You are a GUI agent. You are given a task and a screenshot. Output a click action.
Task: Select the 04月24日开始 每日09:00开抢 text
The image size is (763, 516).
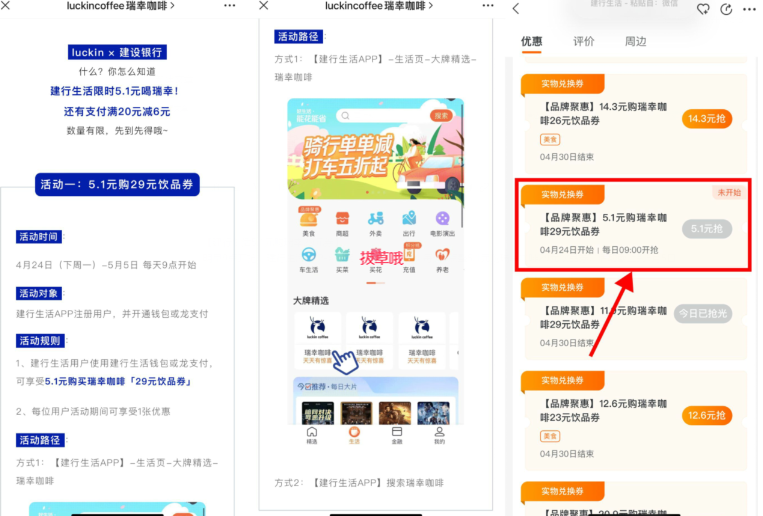(x=599, y=250)
